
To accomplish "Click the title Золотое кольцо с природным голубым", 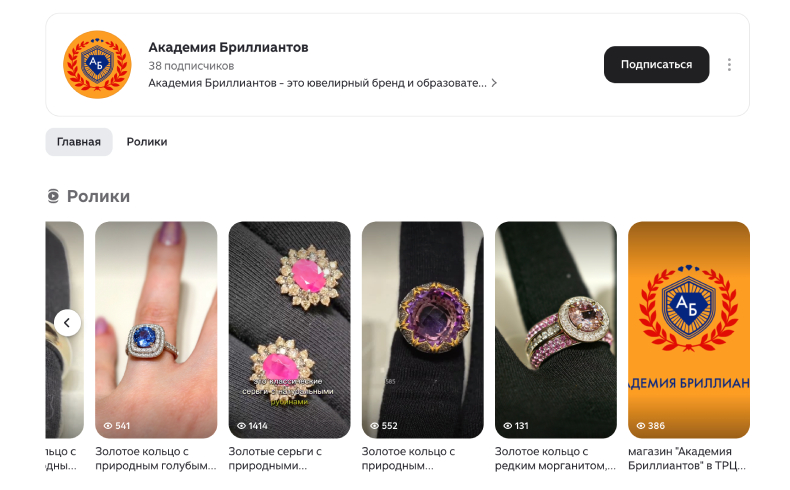I will [156, 458].
